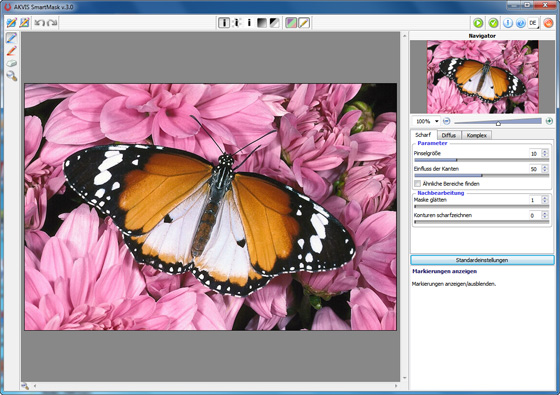The height and width of the screenshot is (395, 560).
Task: Switch to the Komplex tab
Action: click(476, 135)
